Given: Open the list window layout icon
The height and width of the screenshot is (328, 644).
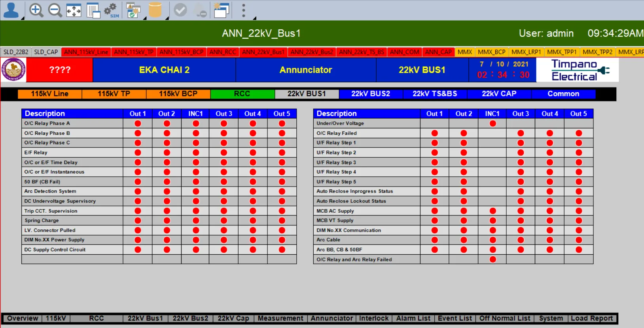Looking at the screenshot, I should pos(93,10).
